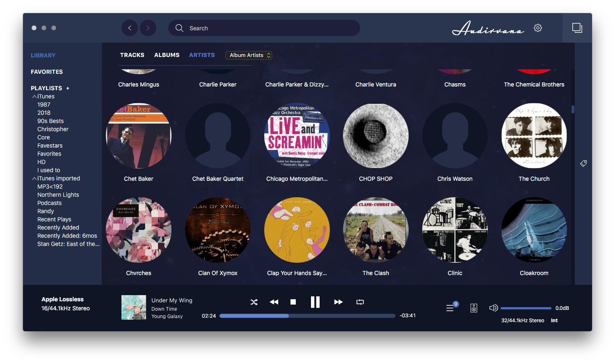The width and height of the screenshot is (615, 364).
Task: Collapse the iTunes imported folder
Action: (x=34, y=179)
